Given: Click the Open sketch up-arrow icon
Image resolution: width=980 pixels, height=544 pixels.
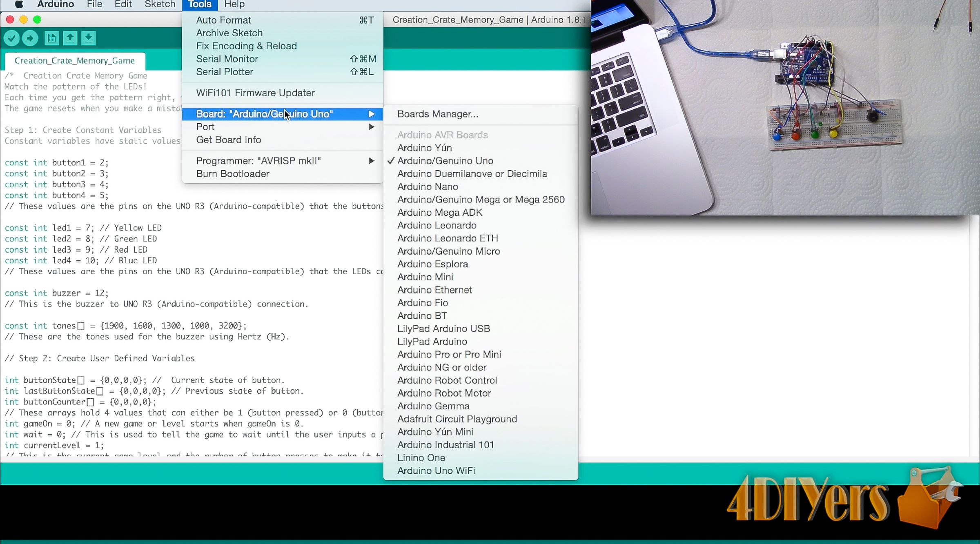Looking at the screenshot, I should 70,38.
